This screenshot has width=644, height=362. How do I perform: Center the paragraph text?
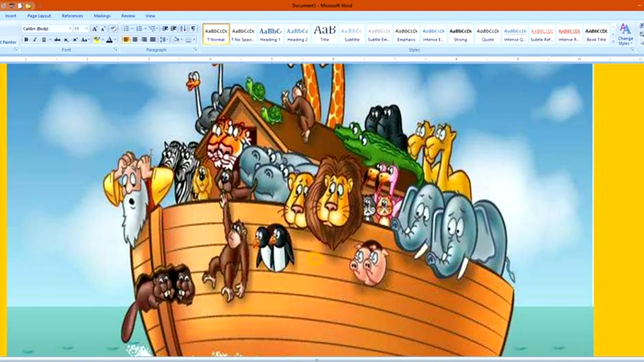coord(135,40)
